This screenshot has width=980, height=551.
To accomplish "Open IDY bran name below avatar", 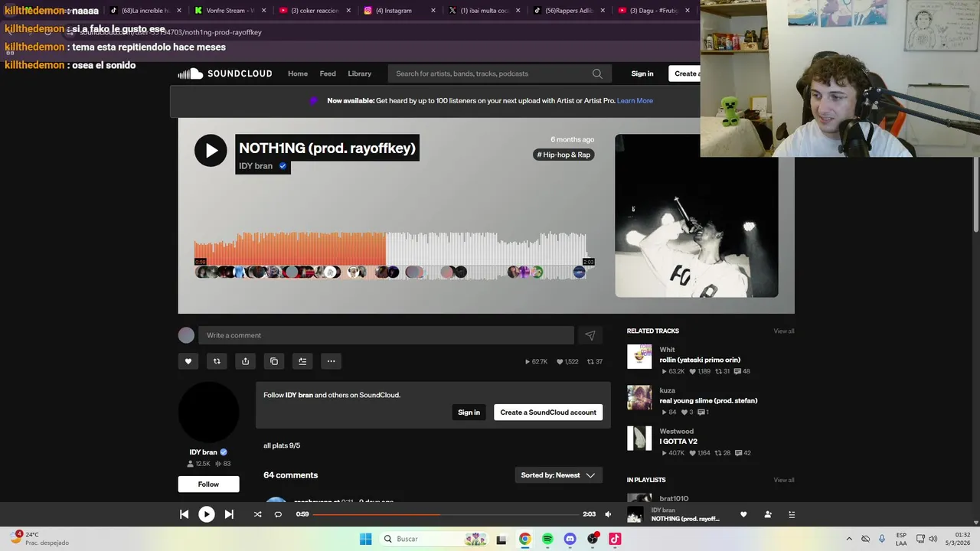I will point(204,452).
